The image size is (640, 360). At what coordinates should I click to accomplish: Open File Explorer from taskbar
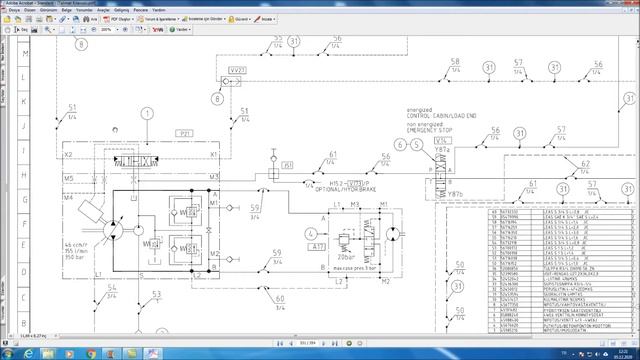point(48,353)
